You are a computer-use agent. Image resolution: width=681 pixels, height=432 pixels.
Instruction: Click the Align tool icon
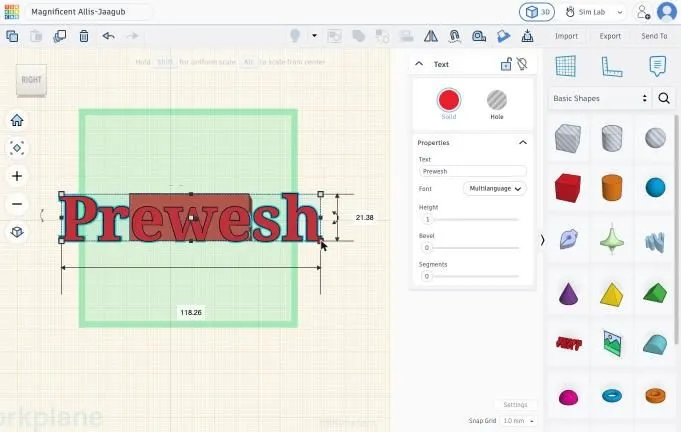click(407, 36)
